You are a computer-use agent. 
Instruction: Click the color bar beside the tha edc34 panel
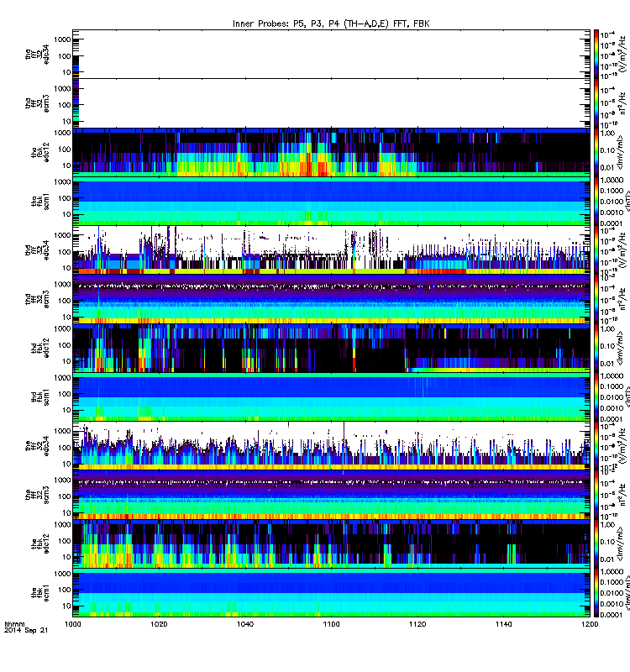click(596, 54)
